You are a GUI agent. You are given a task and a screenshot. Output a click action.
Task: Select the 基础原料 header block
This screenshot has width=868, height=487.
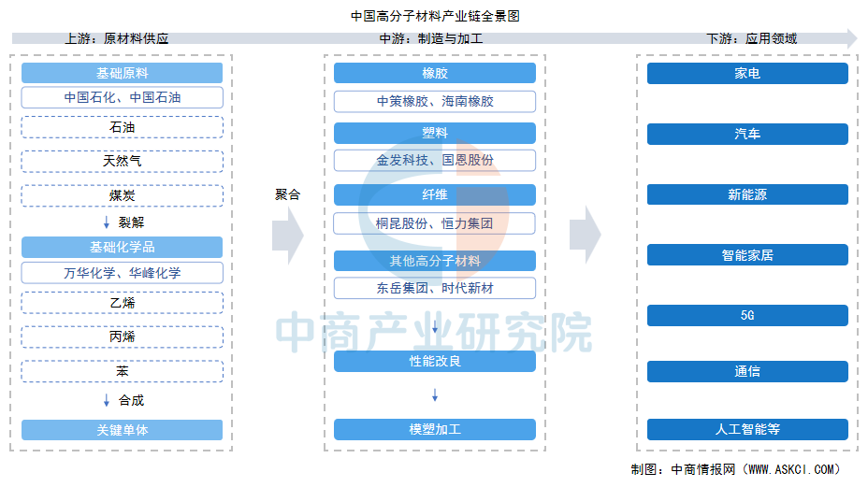pyautogui.click(x=122, y=73)
